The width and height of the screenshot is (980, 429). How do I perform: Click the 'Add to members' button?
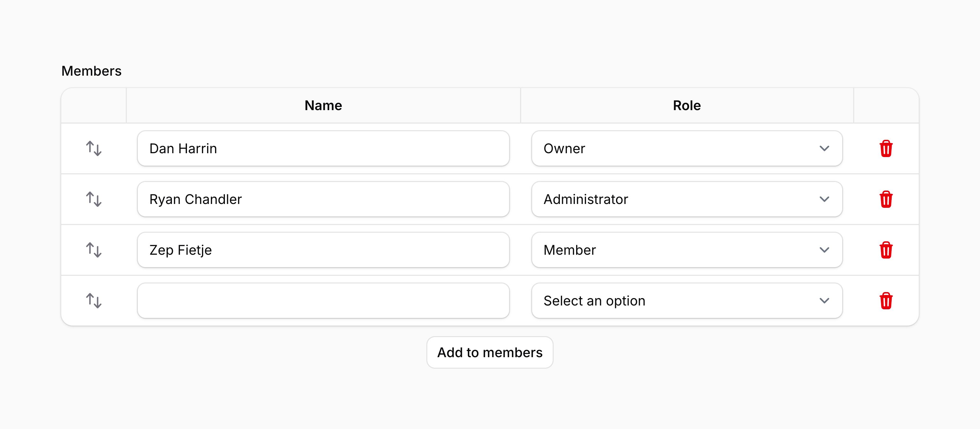[490, 352]
